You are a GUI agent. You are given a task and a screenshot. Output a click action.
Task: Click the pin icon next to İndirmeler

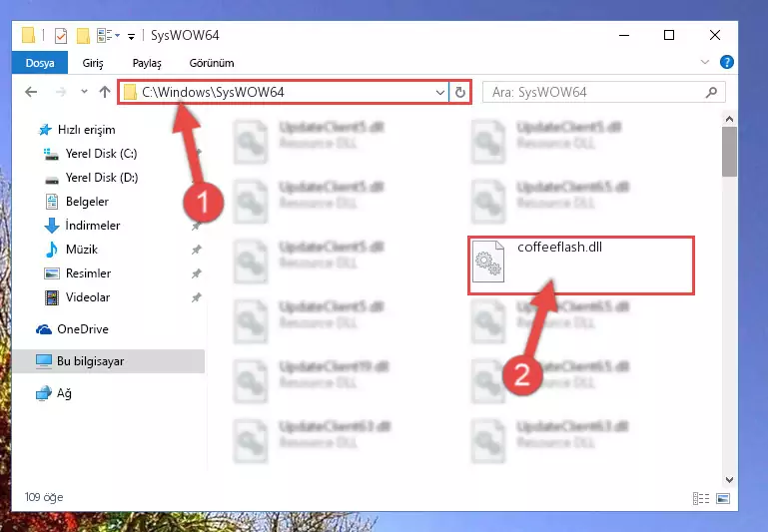pyautogui.click(x=196, y=226)
